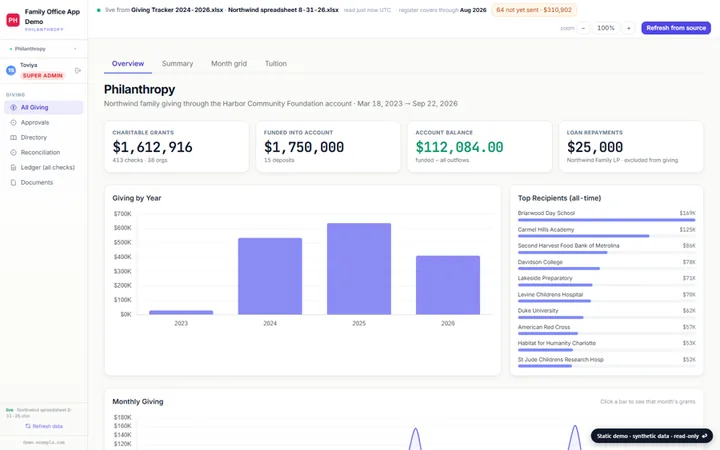Click the 2025 bar in Giving by Year
Viewport: 720px width, 450px height.
[x=359, y=269]
